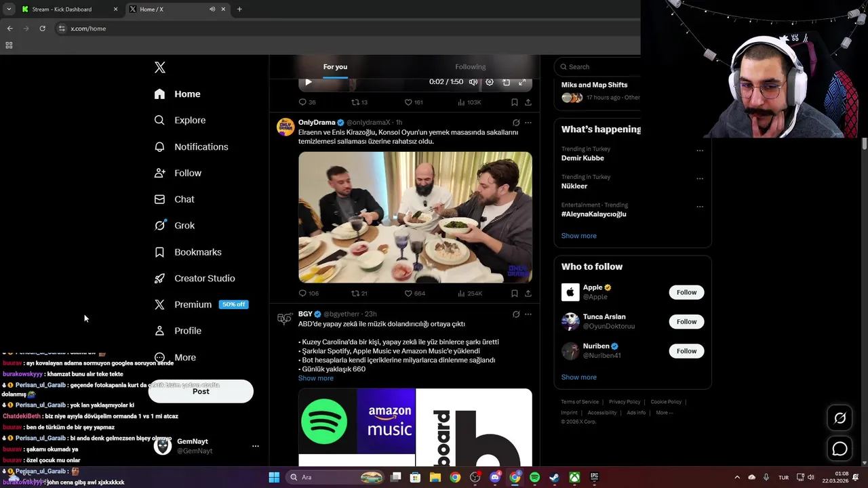868x488 pixels.
Task: Share the OnlyDrama post
Action: 528,293
